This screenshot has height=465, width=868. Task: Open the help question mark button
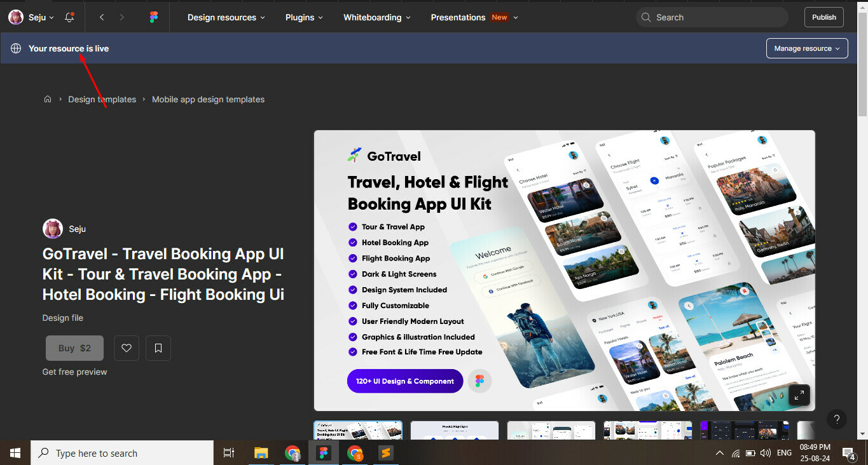pyautogui.click(x=837, y=419)
